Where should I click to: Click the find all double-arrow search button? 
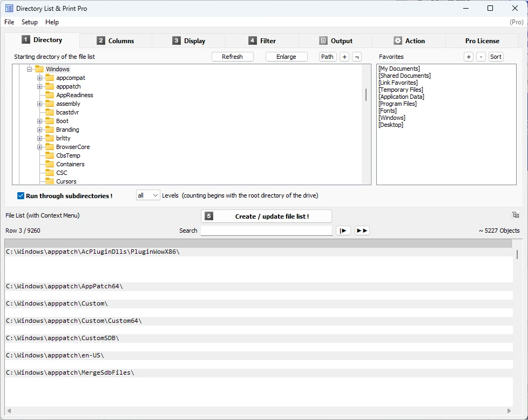pyautogui.click(x=362, y=231)
